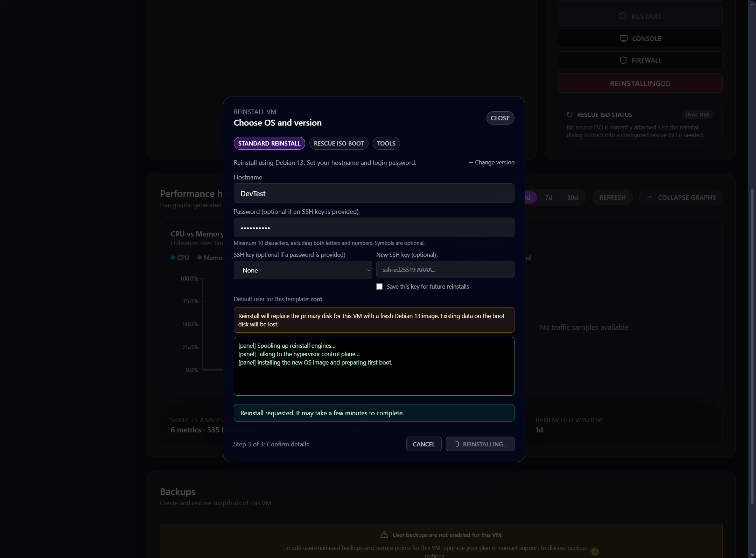The image size is (756, 558).
Task: Cancel the reinstall confirmation
Action: pos(423,444)
